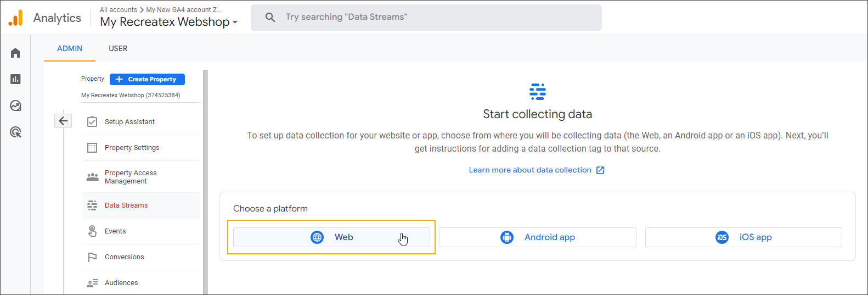Select the ADMIN tab
The width and height of the screenshot is (868, 295).
pos(70,48)
